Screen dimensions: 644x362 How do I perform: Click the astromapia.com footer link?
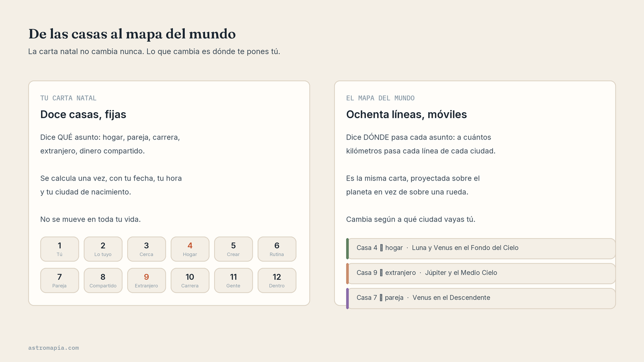coord(54,348)
